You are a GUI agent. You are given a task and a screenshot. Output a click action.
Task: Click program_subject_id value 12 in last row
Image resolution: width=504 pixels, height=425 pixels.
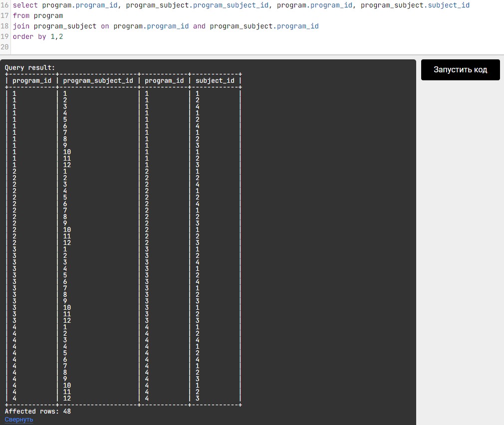click(x=67, y=398)
